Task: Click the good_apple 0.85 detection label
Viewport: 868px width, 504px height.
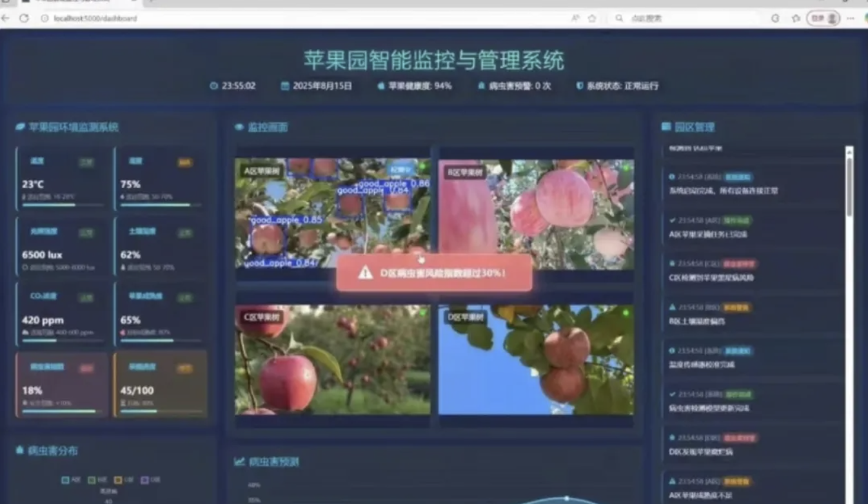Action: pyautogui.click(x=286, y=220)
